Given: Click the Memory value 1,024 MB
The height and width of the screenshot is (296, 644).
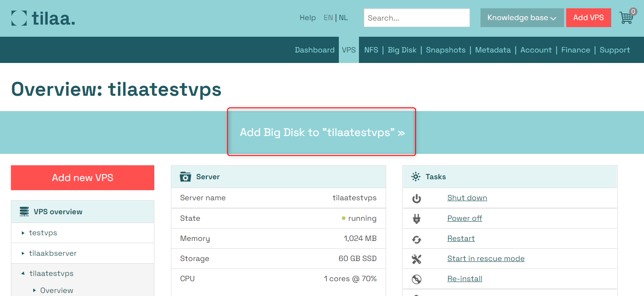Looking at the screenshot, I should click(360, 238).
